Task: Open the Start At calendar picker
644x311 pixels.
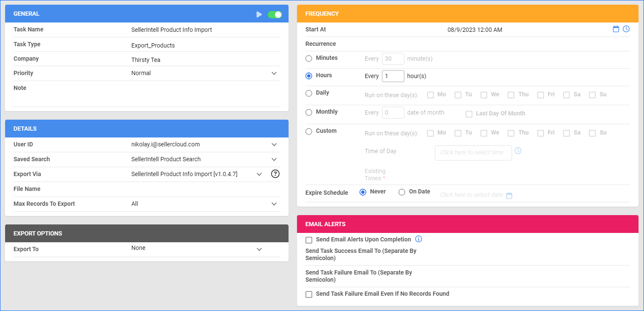Action: (x=616, y=29)
